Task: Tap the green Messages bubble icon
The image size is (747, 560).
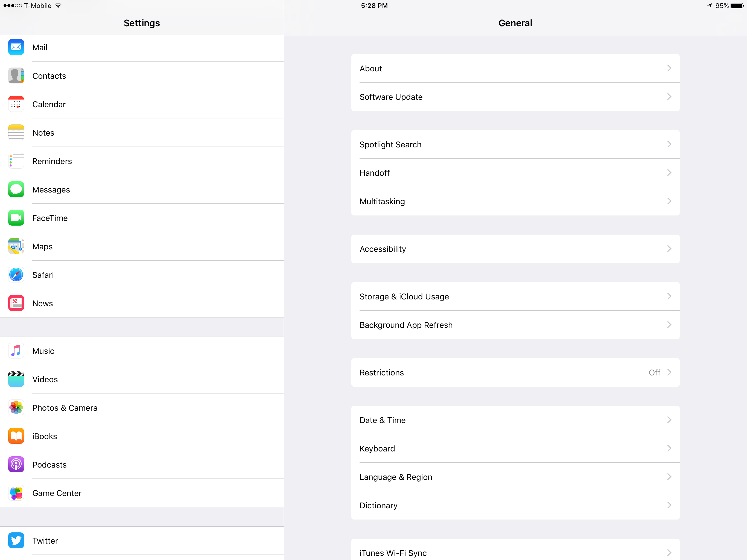Action: point(16,189)
